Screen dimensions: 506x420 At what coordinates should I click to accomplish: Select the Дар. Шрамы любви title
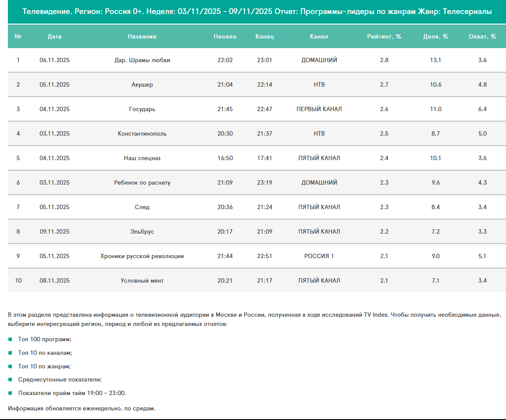click(142, 60)
